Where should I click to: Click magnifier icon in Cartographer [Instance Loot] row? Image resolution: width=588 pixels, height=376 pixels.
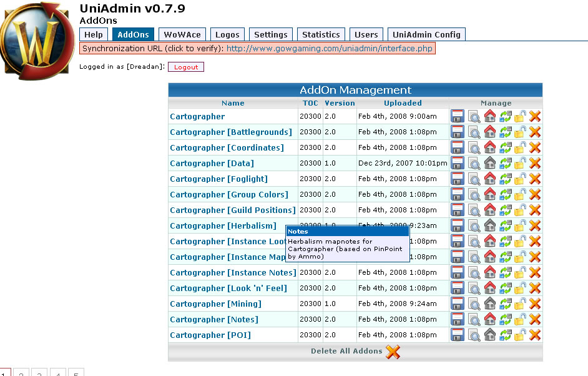coord(474,241)
